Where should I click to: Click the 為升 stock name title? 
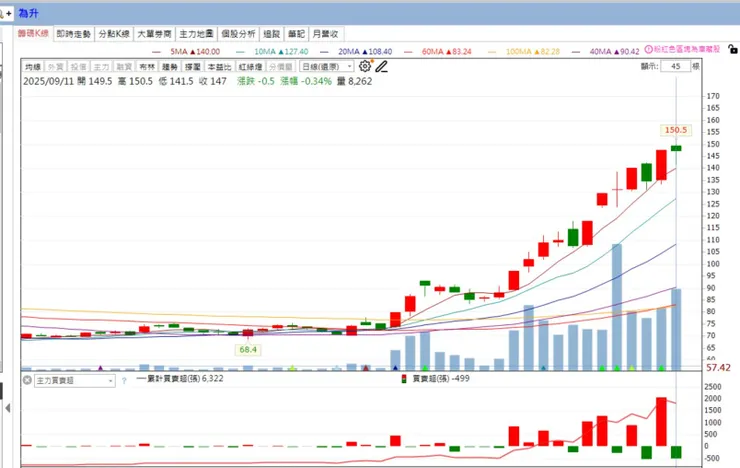pyautogui.click(x=28, y=13)
